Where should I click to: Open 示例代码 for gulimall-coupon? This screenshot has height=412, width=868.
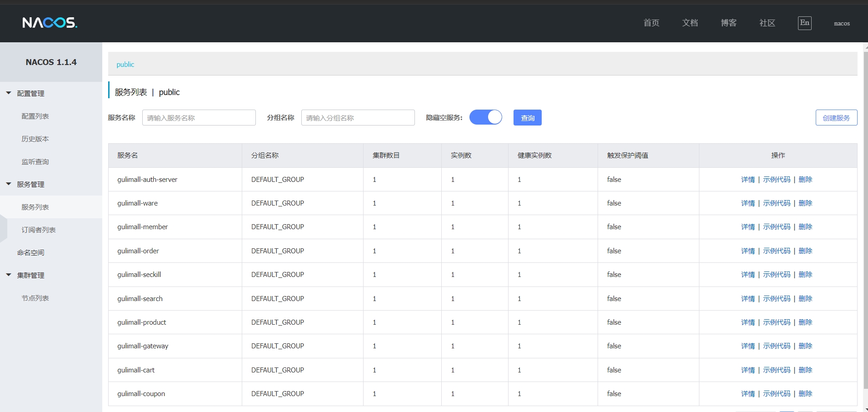click(777, 394)
